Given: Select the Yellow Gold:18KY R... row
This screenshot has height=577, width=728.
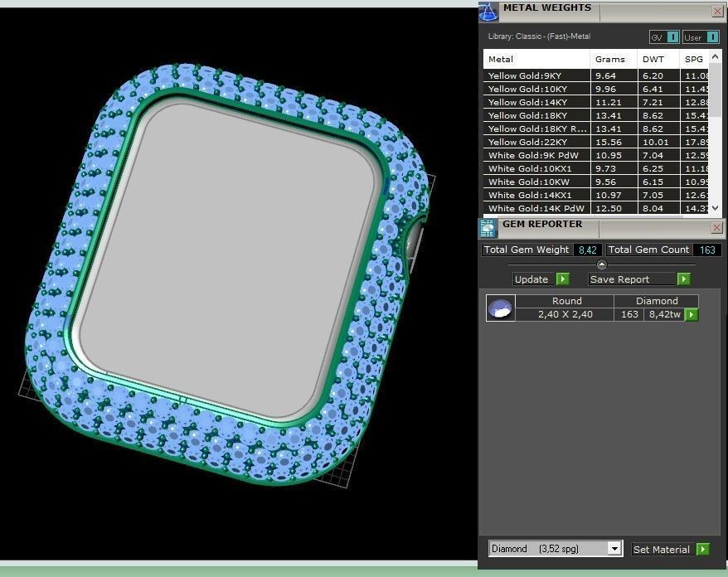Looking at the screenshot, I should pos(595,128).
